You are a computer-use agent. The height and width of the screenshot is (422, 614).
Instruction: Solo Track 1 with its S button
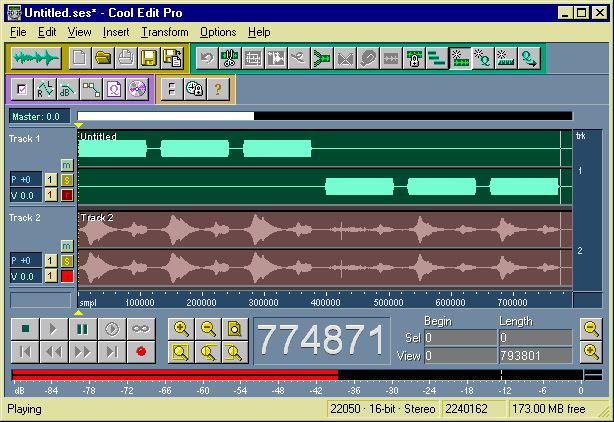click(x=67, y=180)
